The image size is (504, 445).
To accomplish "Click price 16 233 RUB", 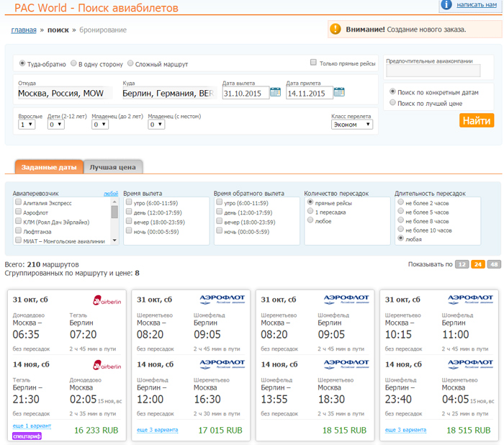I will pyautogui.click(x=96, y=430).
